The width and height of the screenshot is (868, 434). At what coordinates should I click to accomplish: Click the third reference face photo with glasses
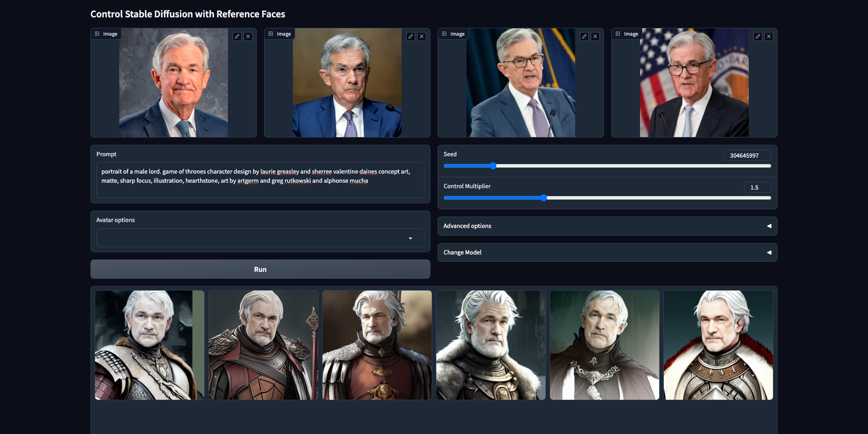[521, 83]
